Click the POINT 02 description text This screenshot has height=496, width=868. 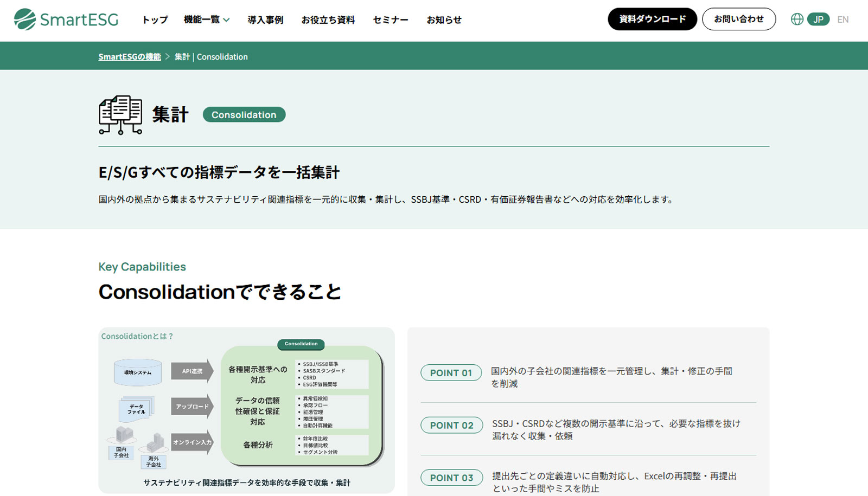[x=616, y=430]
